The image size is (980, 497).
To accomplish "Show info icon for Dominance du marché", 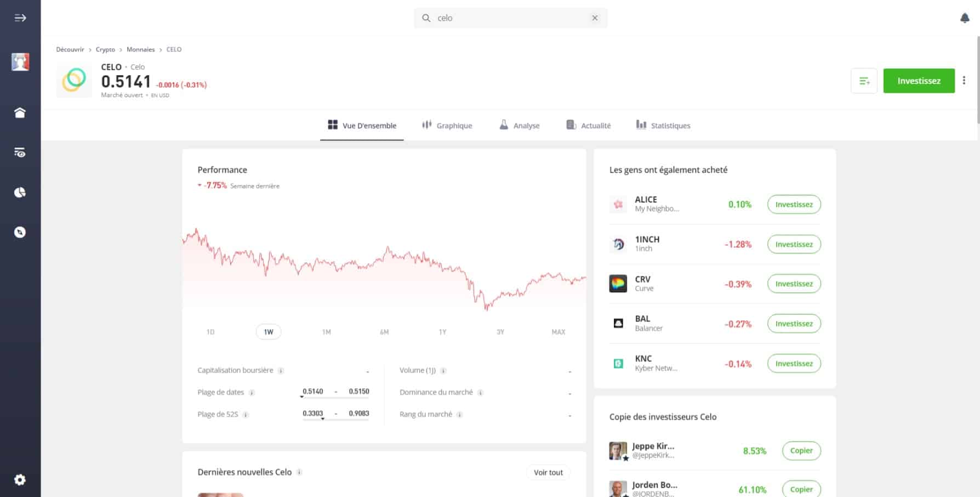I will click(x=480, y=393).
